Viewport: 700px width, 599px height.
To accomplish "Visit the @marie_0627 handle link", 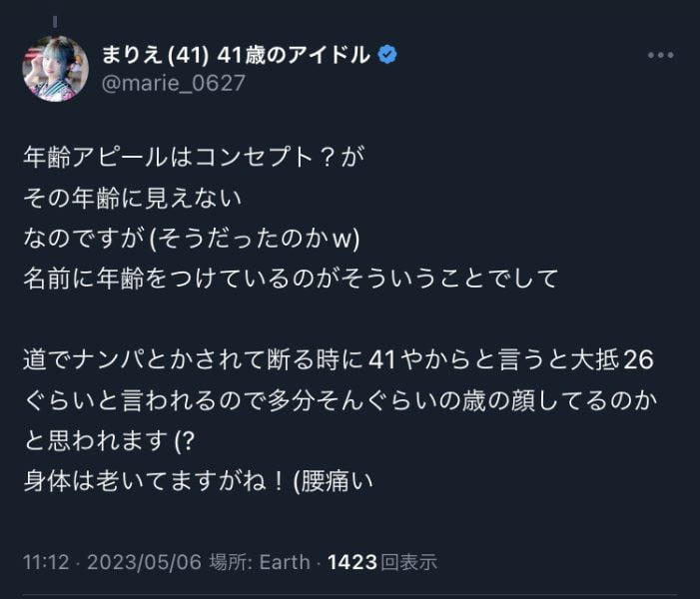I will click(172, 83).
